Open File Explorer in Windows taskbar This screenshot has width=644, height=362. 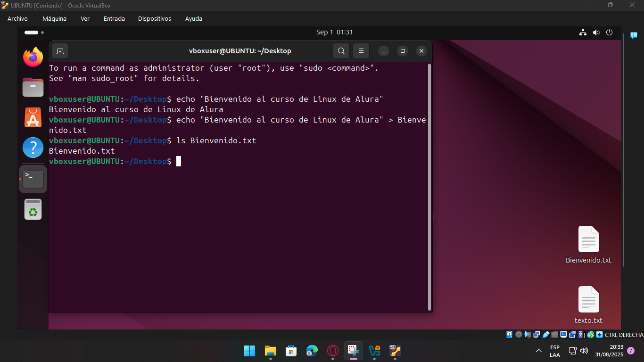[270, 351]
